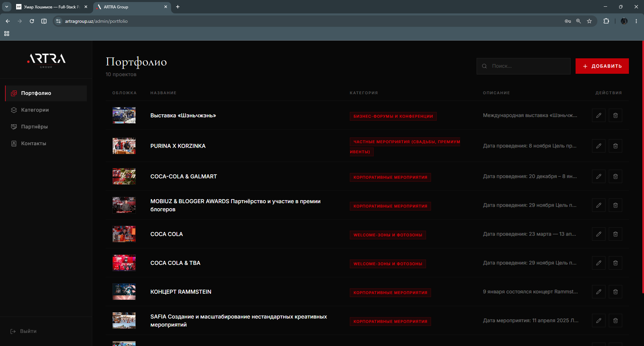
Task: Add a new portfolio project with ДОБАВИТЬ
Action: coord(602,66)
